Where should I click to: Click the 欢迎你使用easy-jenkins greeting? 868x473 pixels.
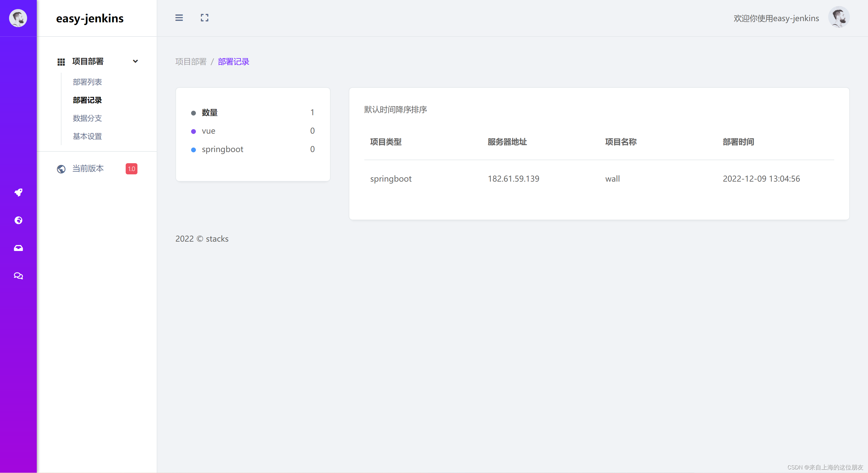pyautogui.click(x=776, y=18)
